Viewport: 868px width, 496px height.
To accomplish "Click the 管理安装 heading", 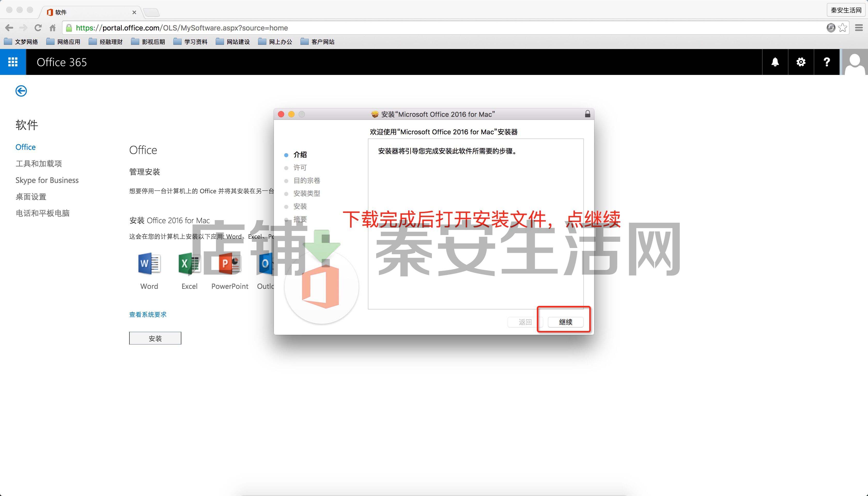I will click(144, 172).
